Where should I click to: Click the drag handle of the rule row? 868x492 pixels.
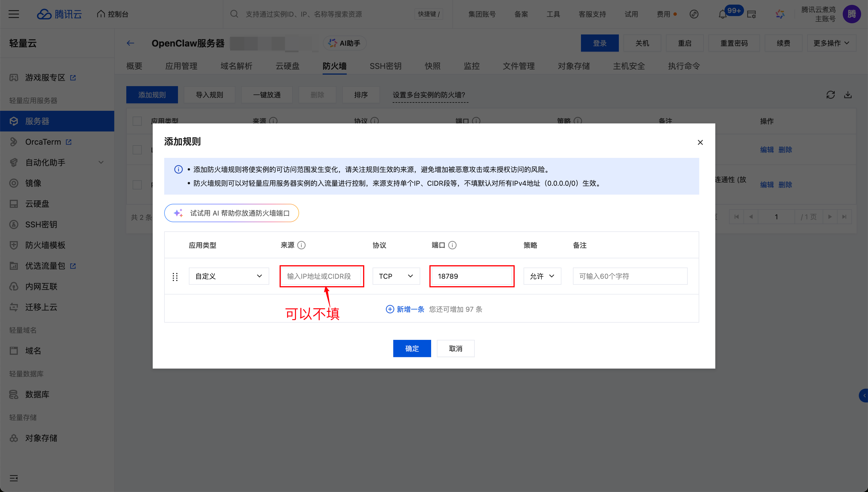pos(175,277)
